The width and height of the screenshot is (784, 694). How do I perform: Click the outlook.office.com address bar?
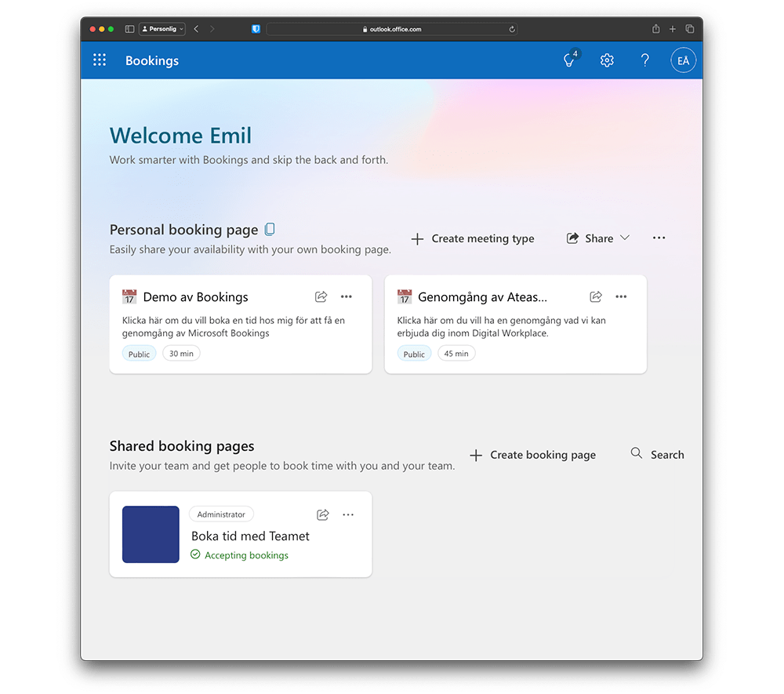[x=392, y=29]
